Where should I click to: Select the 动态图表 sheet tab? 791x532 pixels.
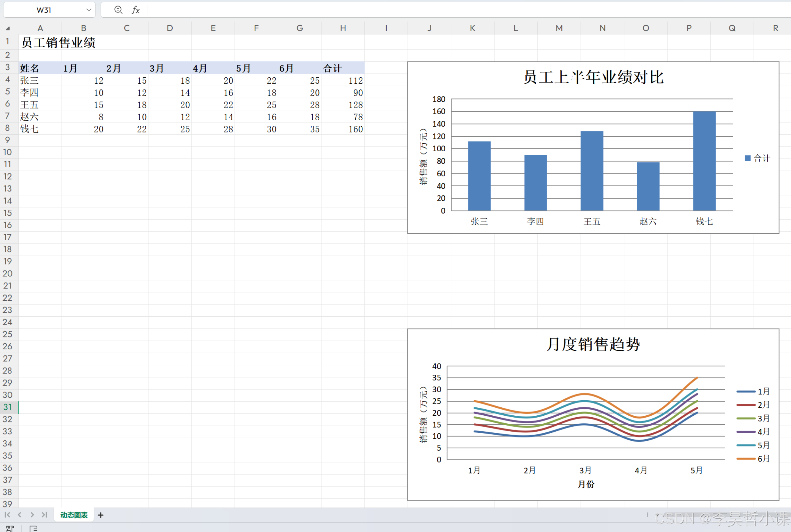(74, 515)
